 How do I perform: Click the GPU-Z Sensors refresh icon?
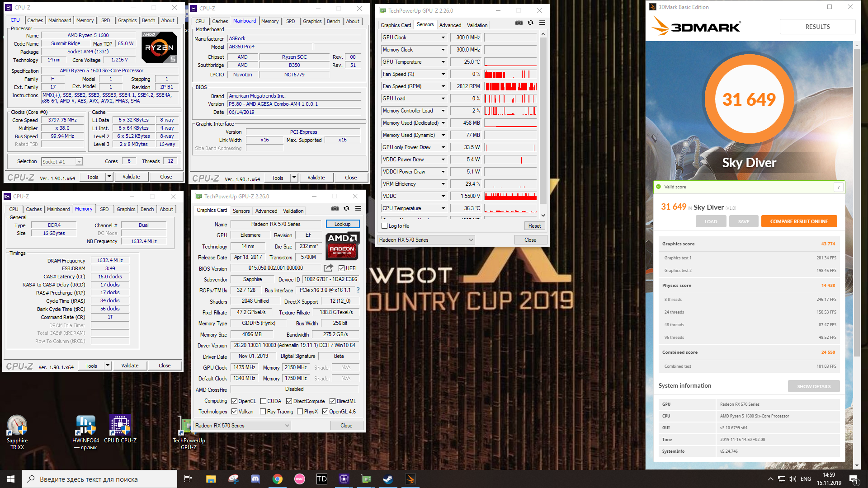[x=530, y=23]
